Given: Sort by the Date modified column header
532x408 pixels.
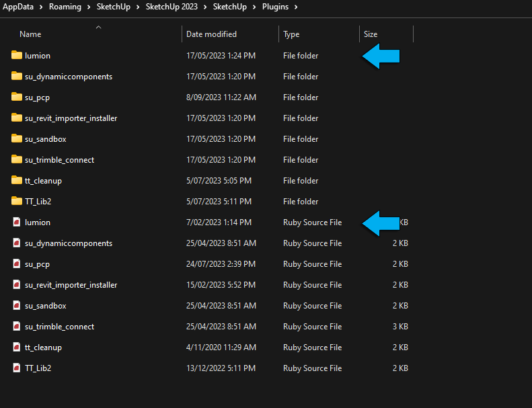Looking at the screenshot, I should 211,34.
